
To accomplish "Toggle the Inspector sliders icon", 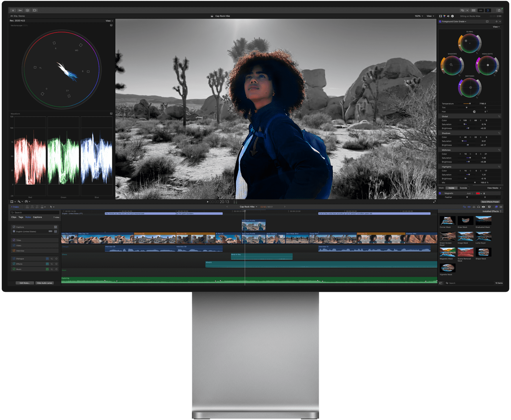I will click(x=488, y=10).
